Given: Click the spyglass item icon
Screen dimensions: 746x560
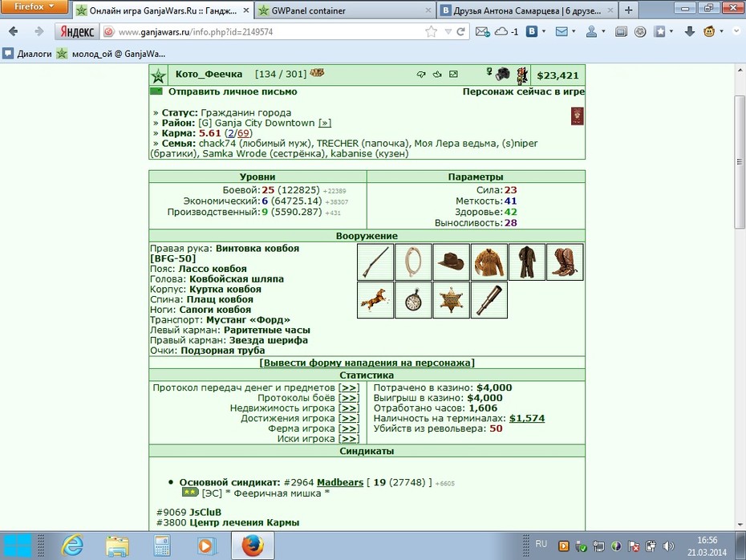Looking at the screenshot, I should (489, 300).
